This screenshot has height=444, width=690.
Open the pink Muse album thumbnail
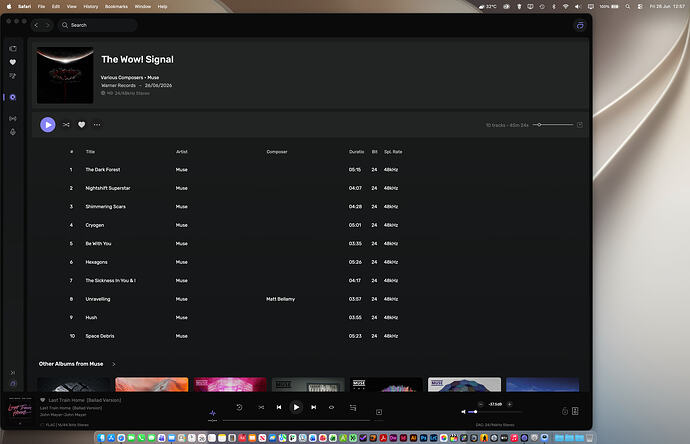point(230,384)
